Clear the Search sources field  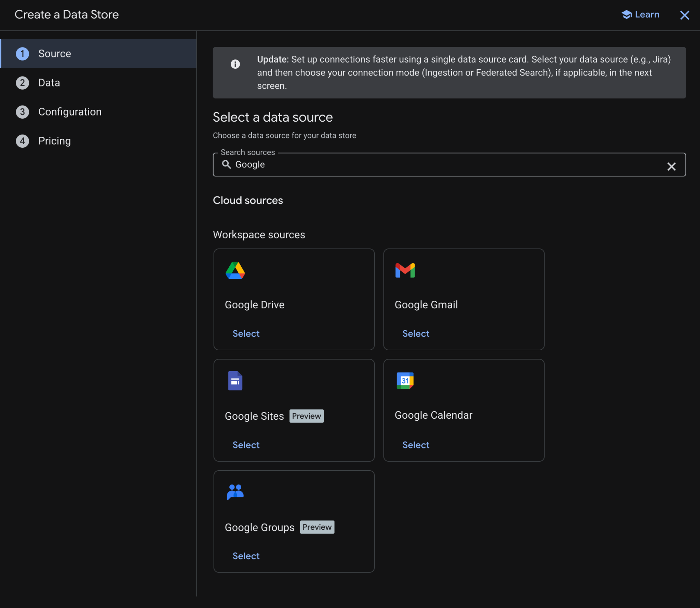[671, 166]
